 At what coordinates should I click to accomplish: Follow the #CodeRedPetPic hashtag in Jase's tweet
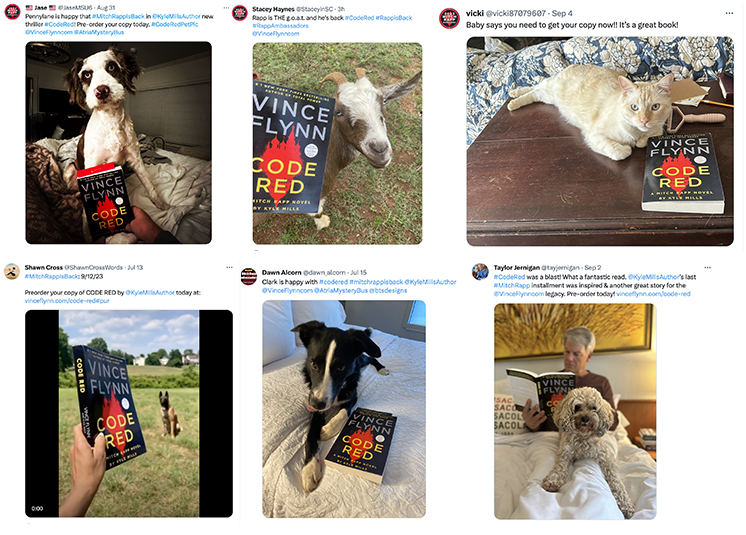175,24
